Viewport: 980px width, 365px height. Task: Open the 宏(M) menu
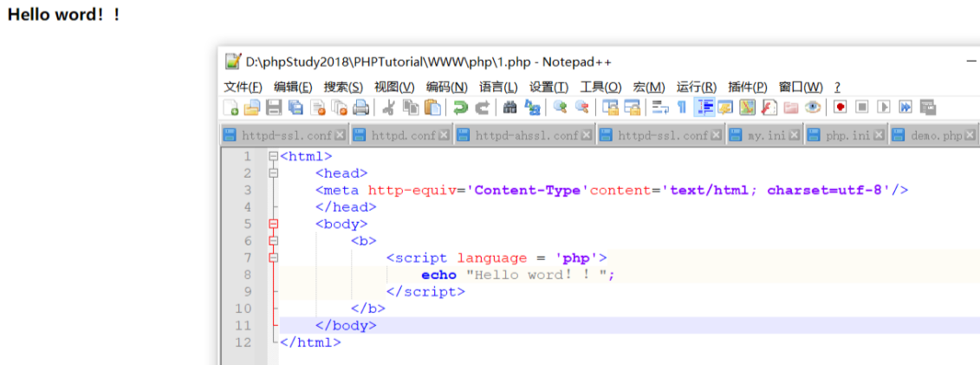point(649,87)
